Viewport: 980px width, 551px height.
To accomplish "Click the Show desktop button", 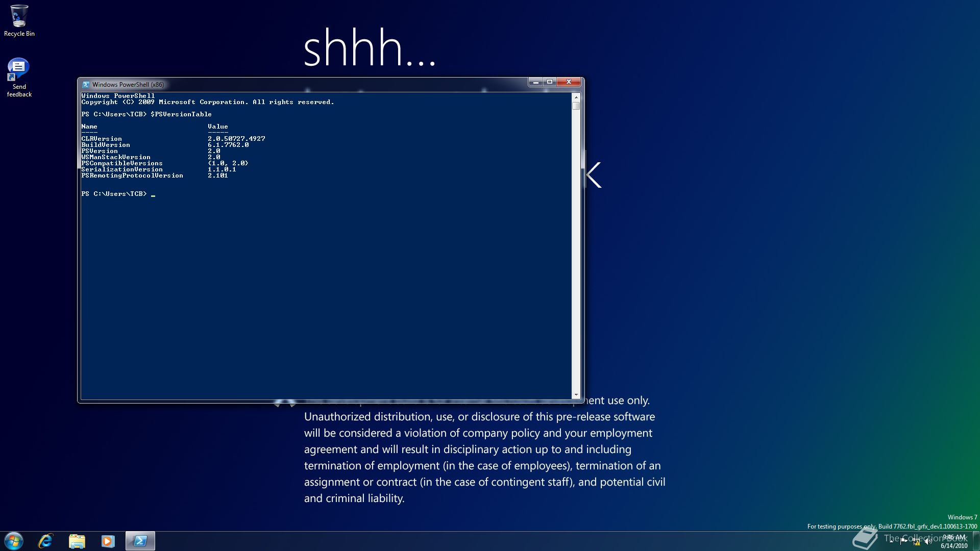I will pyautogui.click(x=976, y=541).
